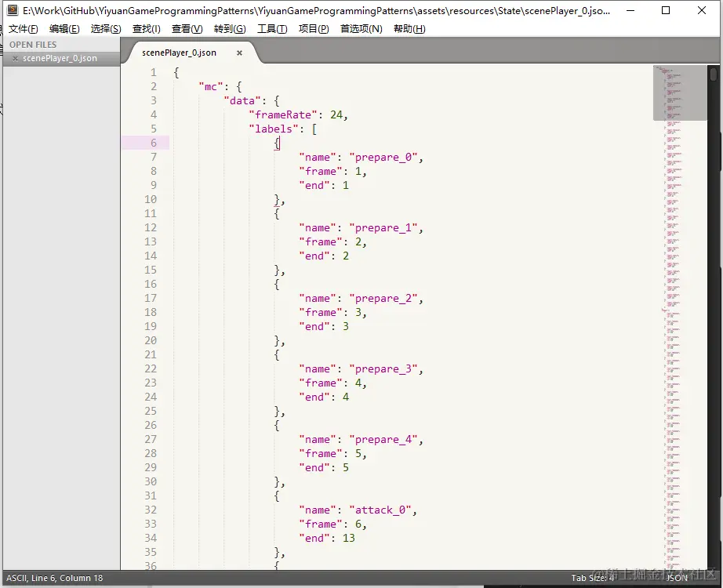Open the 转到(G) menu

pos(230,29)
